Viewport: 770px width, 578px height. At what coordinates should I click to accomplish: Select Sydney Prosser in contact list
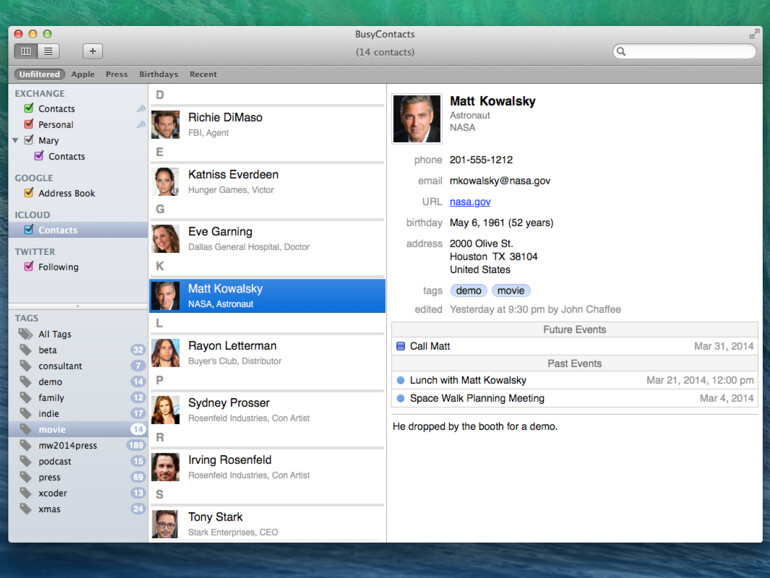(267, 410)
